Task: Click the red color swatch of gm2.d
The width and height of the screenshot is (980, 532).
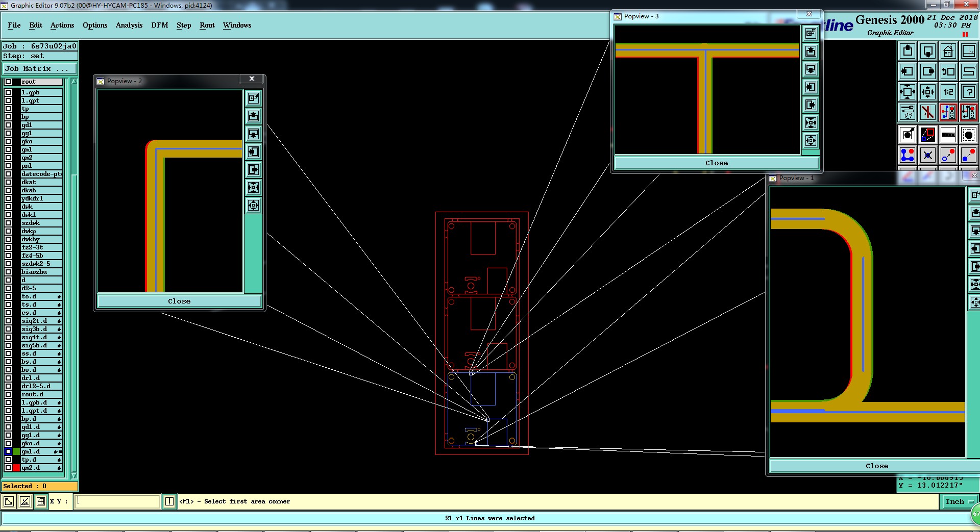Action: (16, 468)
